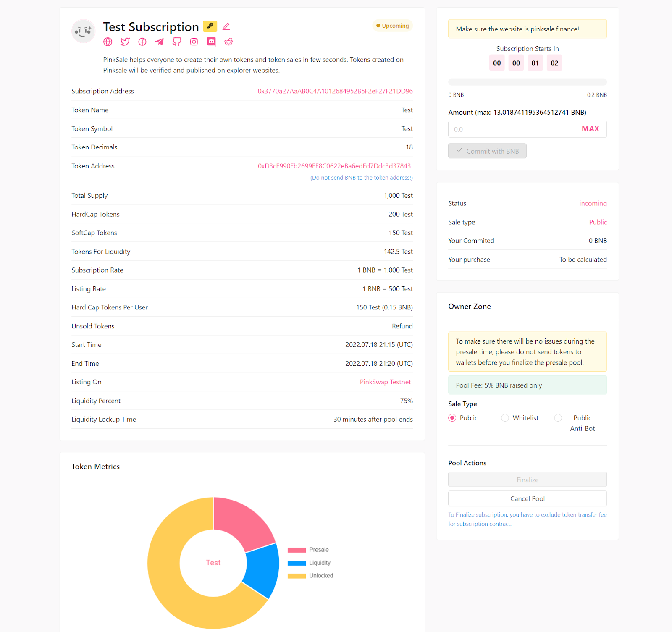Open the GitHub repository icon

pos(177,42)
